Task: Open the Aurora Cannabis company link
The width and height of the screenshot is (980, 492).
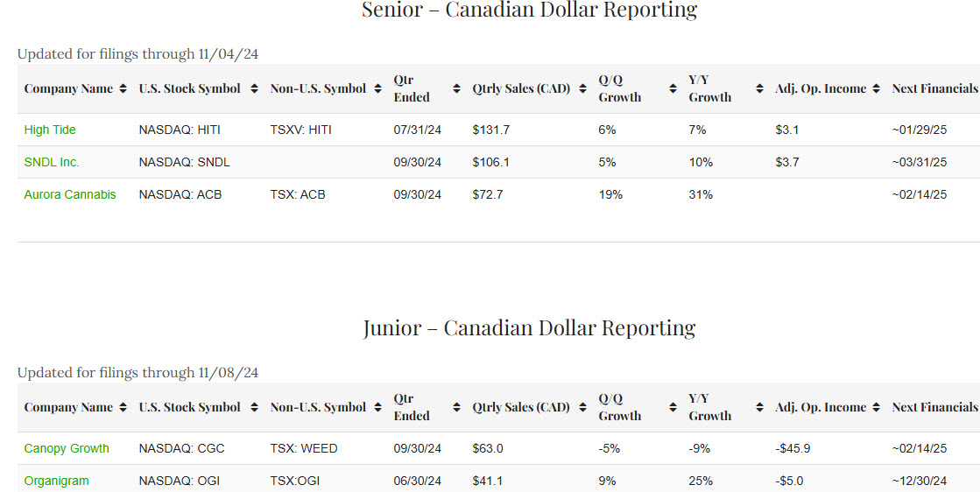Action: click(x=70, y=194)
